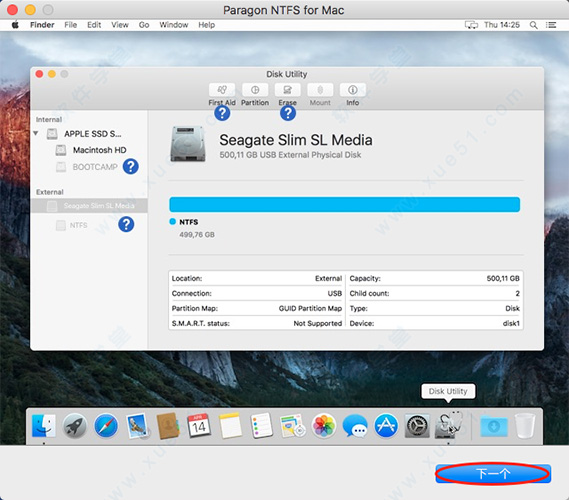Open the File menu
Image resolution: width=569 pixels, height=500 pixels.
(x=70, y=25)
